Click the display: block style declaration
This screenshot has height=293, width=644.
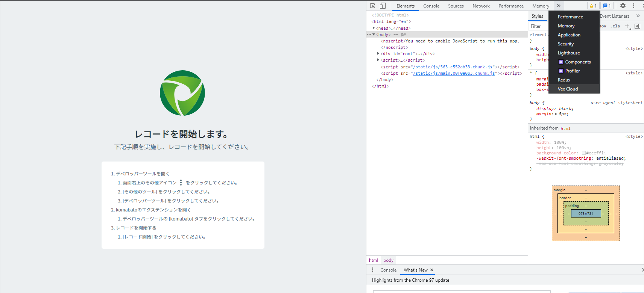coord(555,109)
